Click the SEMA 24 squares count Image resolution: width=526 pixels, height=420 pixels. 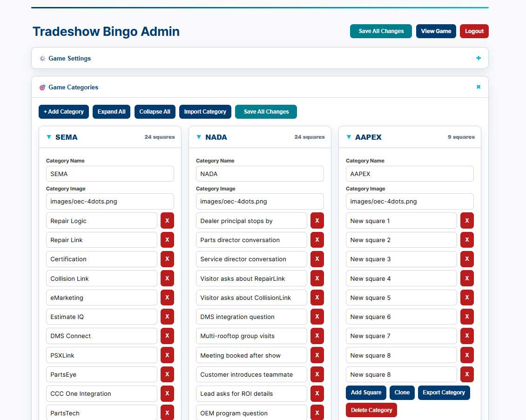(160, 137)
